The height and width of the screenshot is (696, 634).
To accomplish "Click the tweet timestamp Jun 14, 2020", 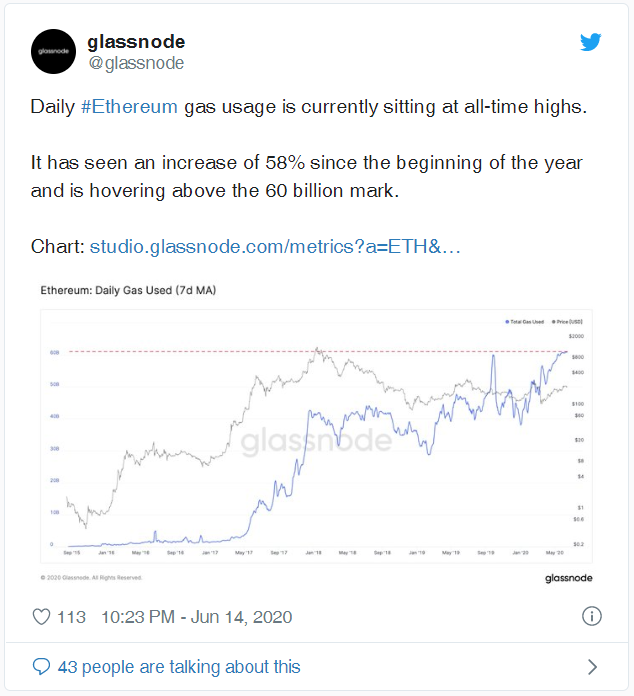I will (196, 616).
